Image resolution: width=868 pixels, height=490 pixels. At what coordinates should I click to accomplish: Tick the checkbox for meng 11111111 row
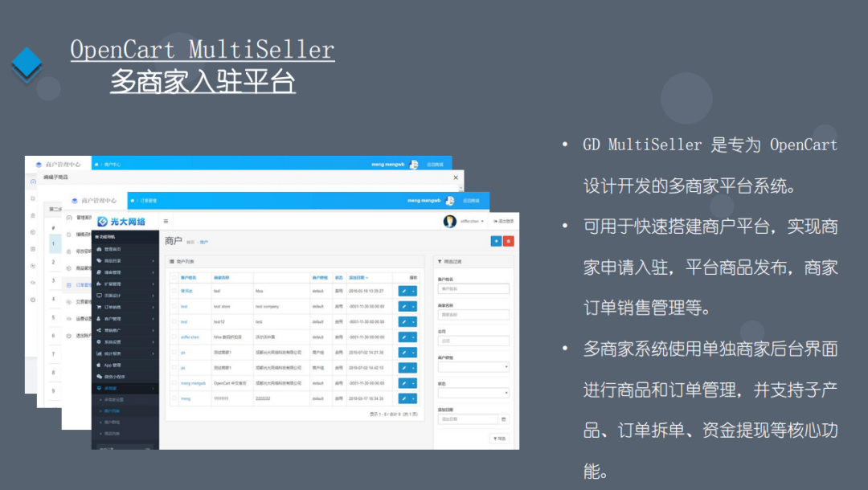pyautogui.click(x=174, y=398)
